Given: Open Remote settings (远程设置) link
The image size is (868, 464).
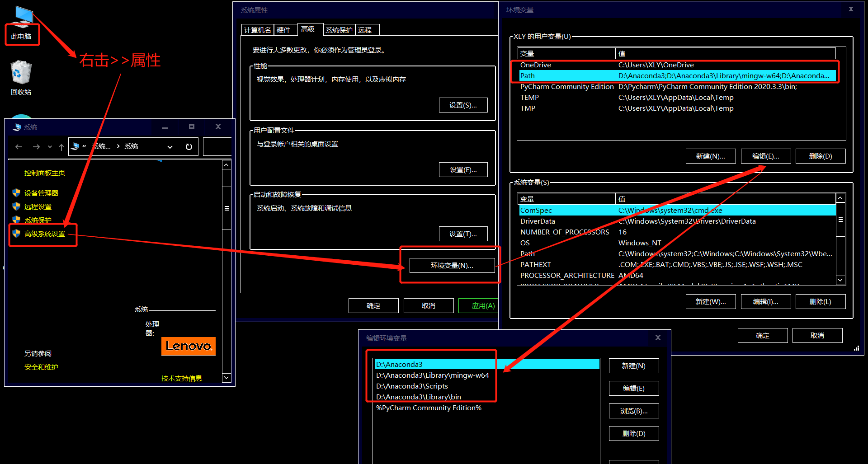Looking at the screenshot, I should point(38,207).
